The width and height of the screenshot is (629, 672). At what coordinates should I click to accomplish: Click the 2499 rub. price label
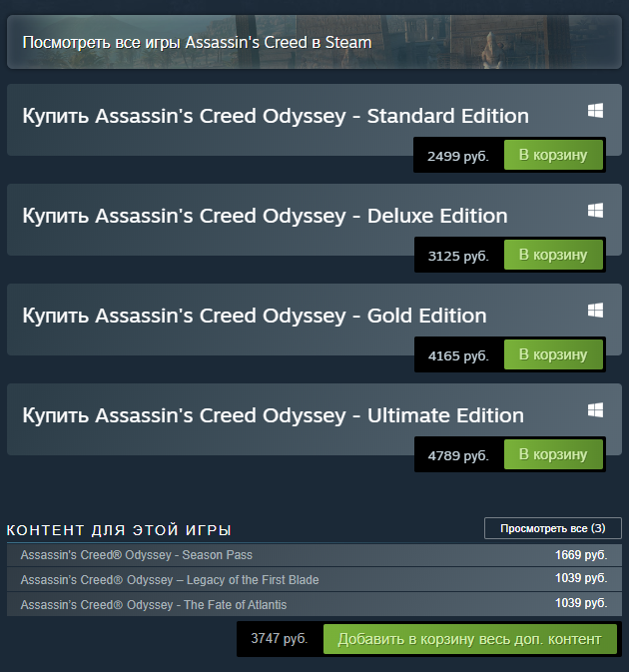tap(457, 157)
